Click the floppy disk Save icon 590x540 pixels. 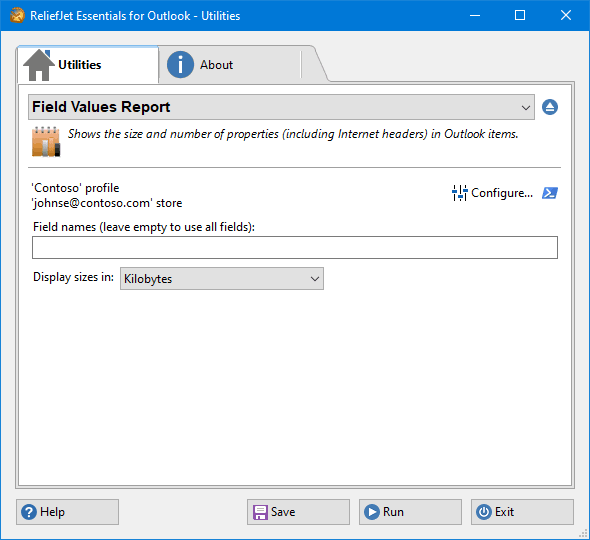point(260,512)
